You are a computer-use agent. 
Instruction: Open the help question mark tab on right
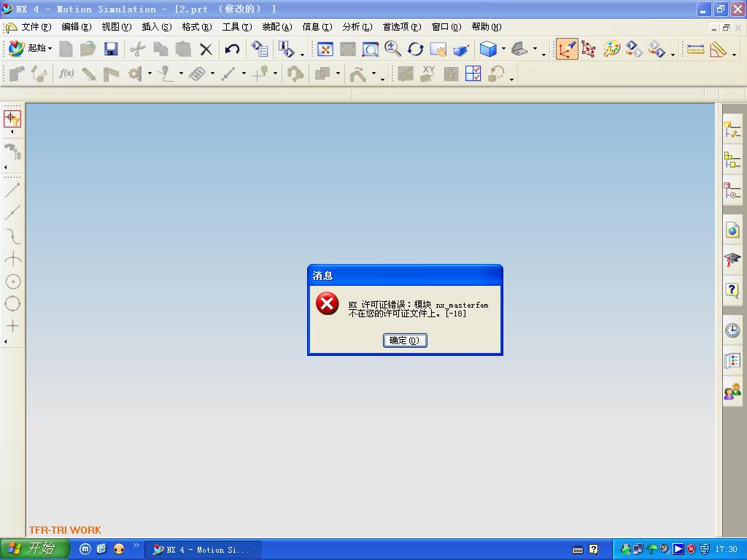(x=732, y=290)
